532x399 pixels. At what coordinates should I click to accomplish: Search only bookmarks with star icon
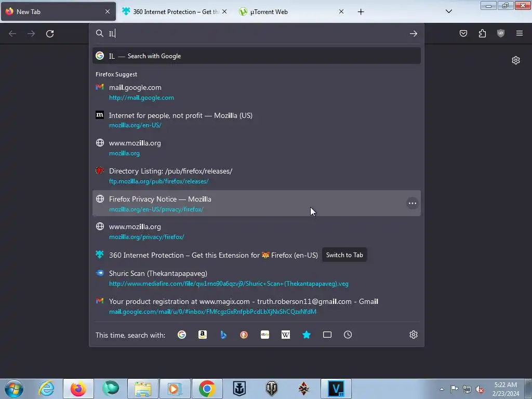point(307,335)
